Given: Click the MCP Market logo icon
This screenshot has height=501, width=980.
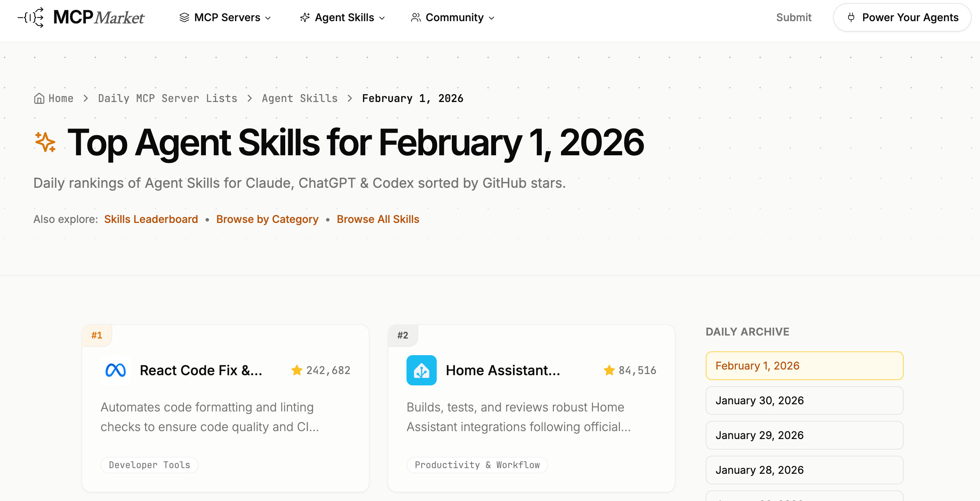Looking at the screenshot, I should pyautogui.click(x=32, y=17).
